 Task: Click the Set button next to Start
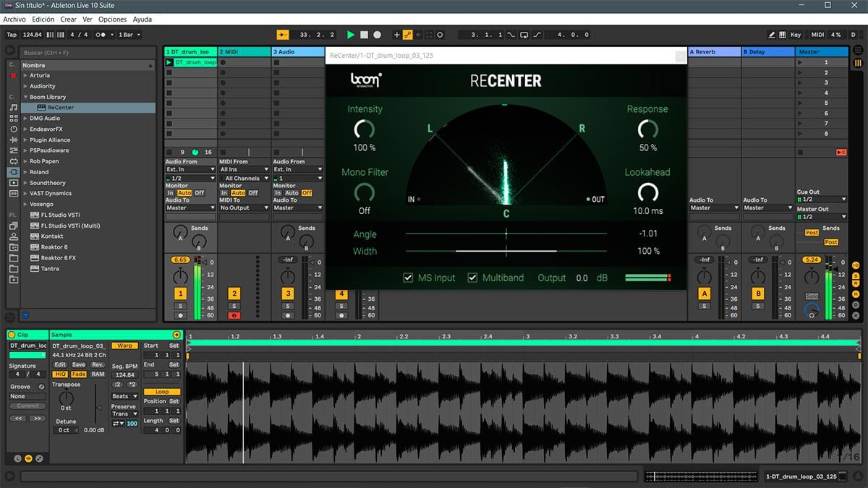tap(174, 346)
